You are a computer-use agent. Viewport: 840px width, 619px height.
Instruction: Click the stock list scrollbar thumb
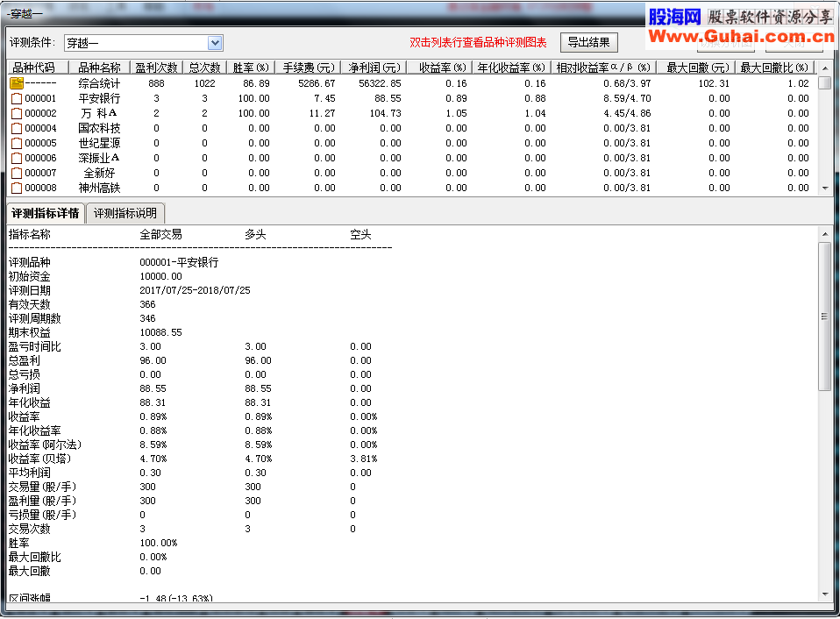pos(825,83)
